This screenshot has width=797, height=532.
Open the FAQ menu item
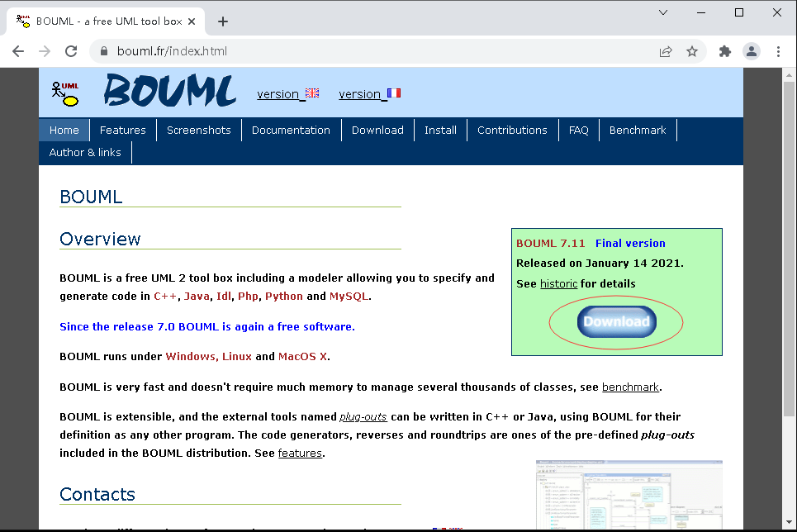point(578,131)
